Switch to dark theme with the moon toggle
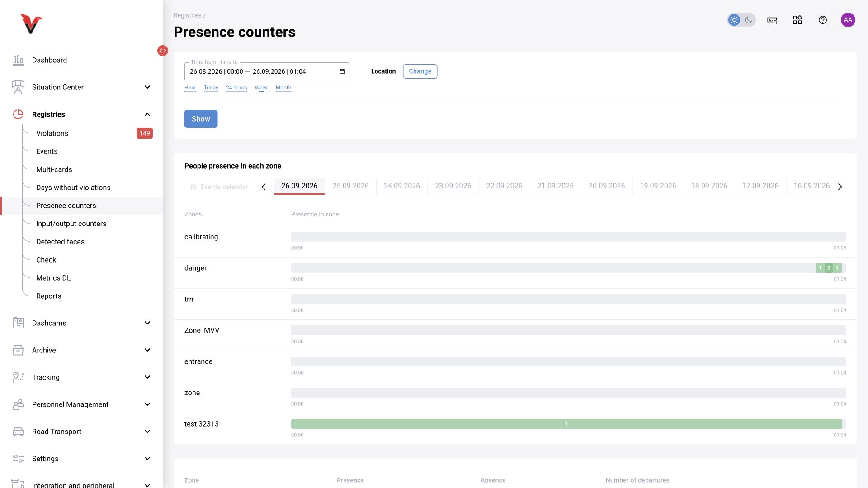868x488 pixels. click(749, 20)
